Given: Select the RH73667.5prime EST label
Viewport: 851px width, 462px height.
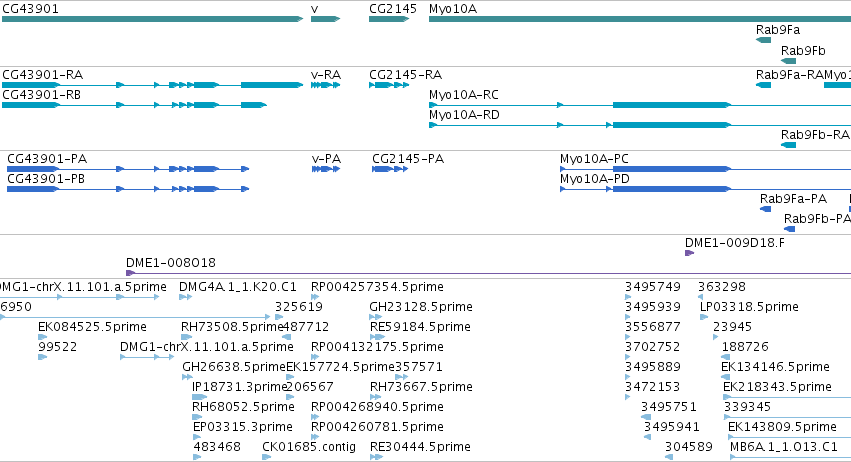Looking at the screenshot, I should coord(421,387).
